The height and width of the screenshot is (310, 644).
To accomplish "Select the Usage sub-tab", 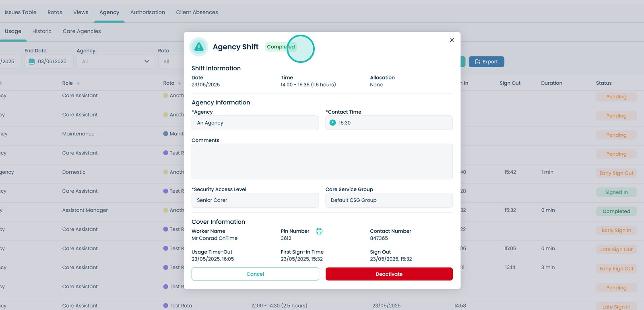I will click(x=13, y=31).
